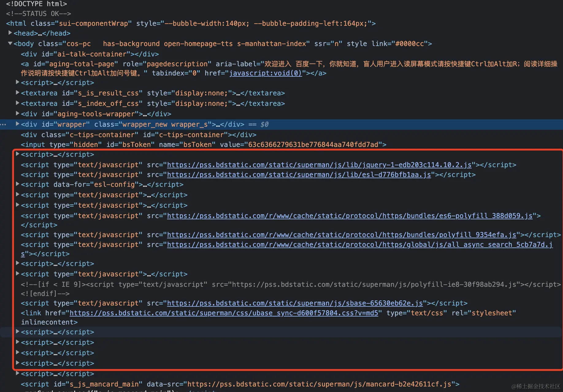
Task: Open the es6-polyfill_388d059.js link
Action: (x=350, y=216)
